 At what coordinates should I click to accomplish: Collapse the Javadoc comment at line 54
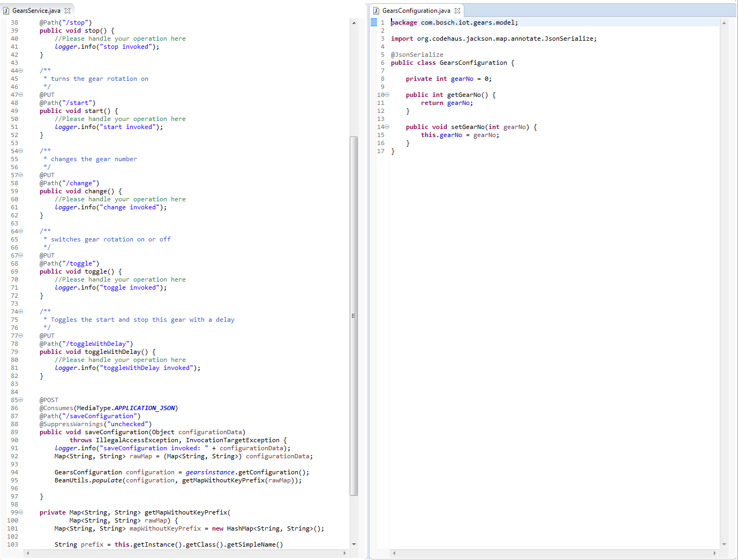pyautogui.click(x=21, y=151)
